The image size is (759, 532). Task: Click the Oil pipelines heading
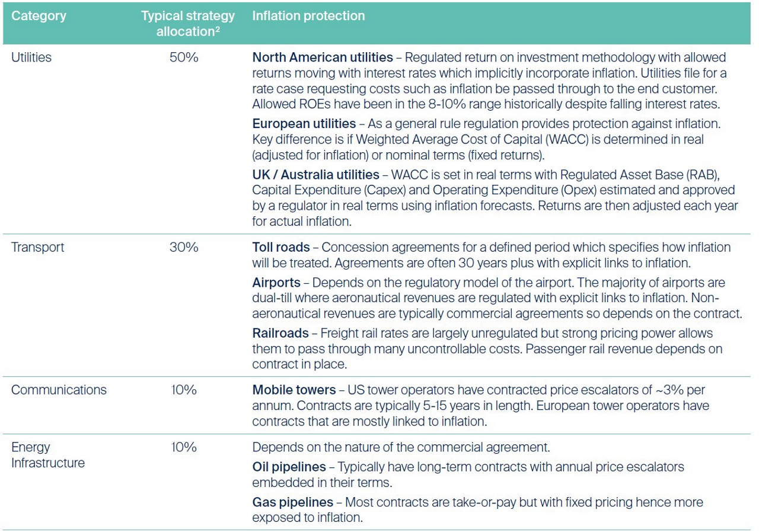(x=289, y=467)
